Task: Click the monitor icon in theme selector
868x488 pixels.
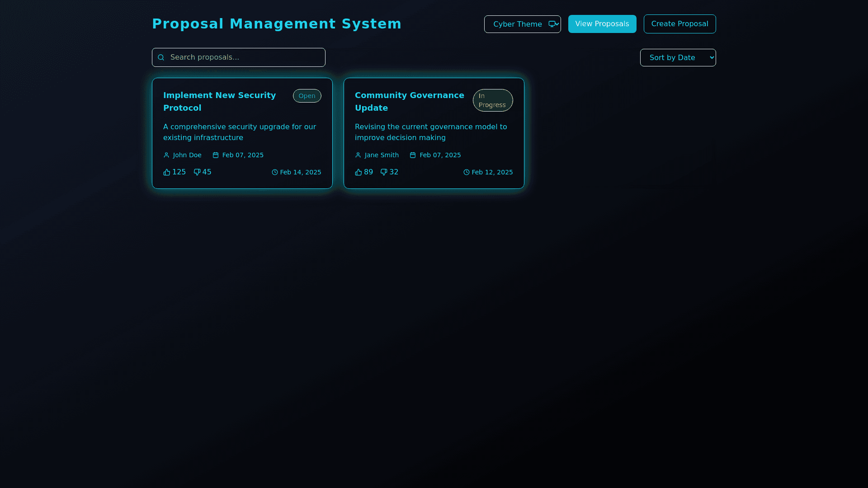Action: [x=552, y=24]
